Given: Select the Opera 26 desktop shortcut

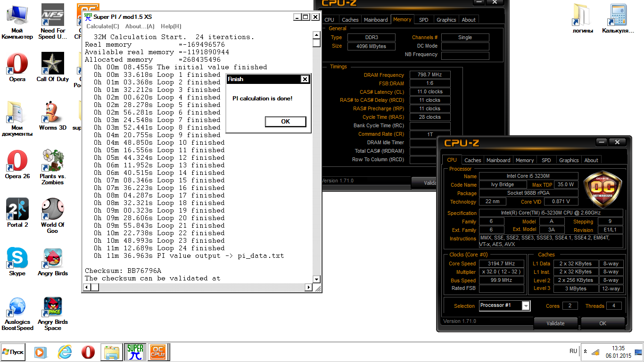Looking at the screenshot, I should [x=17, y=164].
